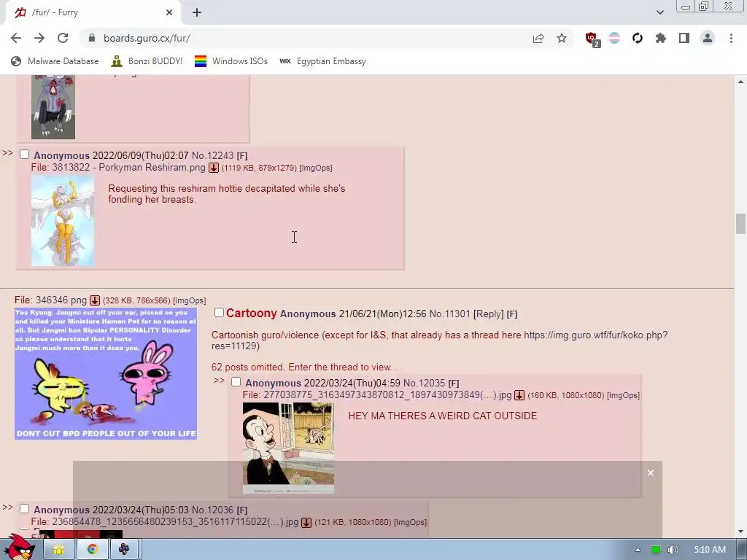This screenshot has height=560, width=747.
Task: Toggle the browser side panel
Action: coord(684,38)
